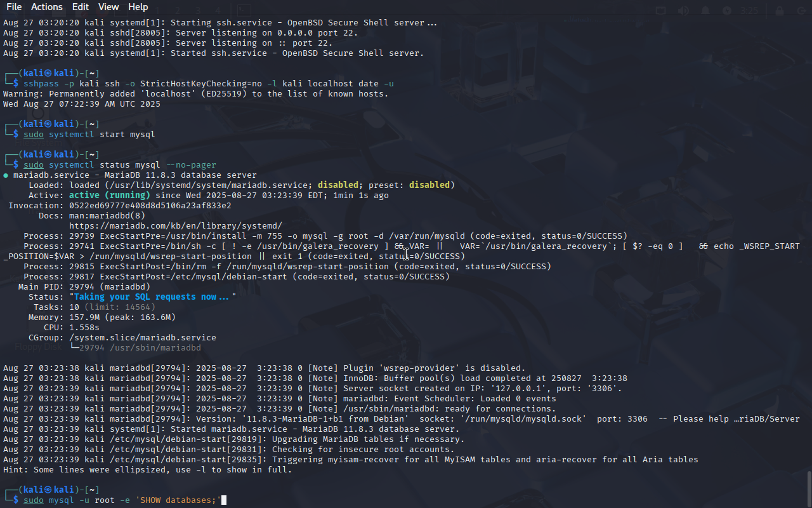
Task: Open the Help menu
Action: pos(138,7)
